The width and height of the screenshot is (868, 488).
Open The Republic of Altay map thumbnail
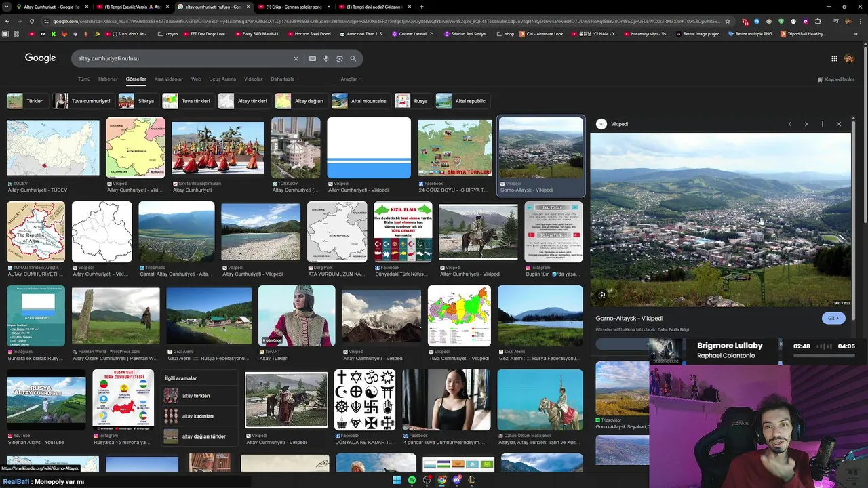[36, 232]
